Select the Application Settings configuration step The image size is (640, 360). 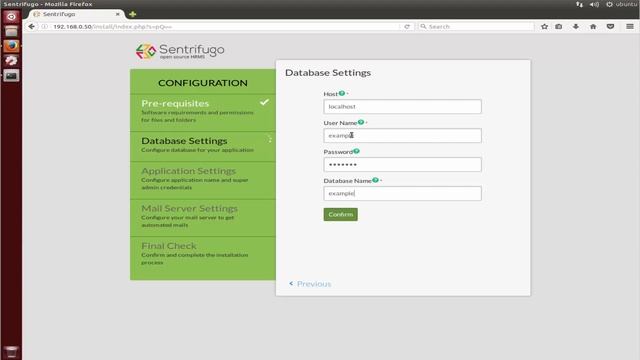click(203, 180)
